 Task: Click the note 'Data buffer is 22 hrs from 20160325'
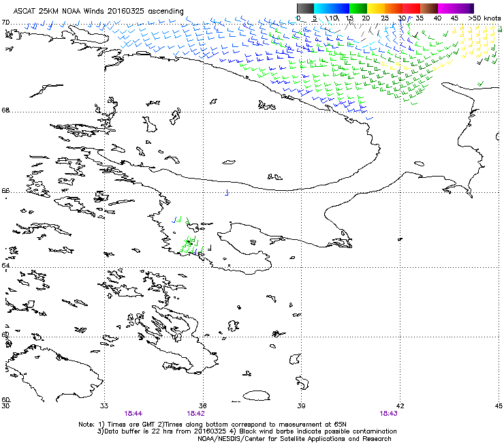point(164,431)
